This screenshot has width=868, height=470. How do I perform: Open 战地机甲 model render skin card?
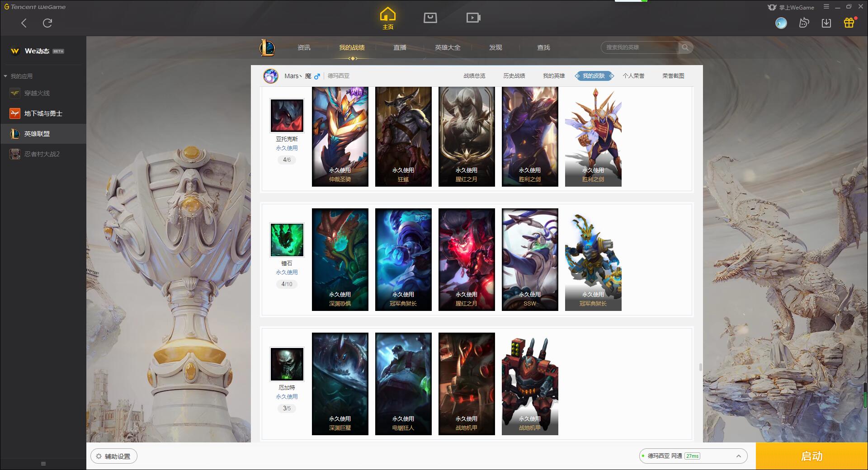(530, 384)
